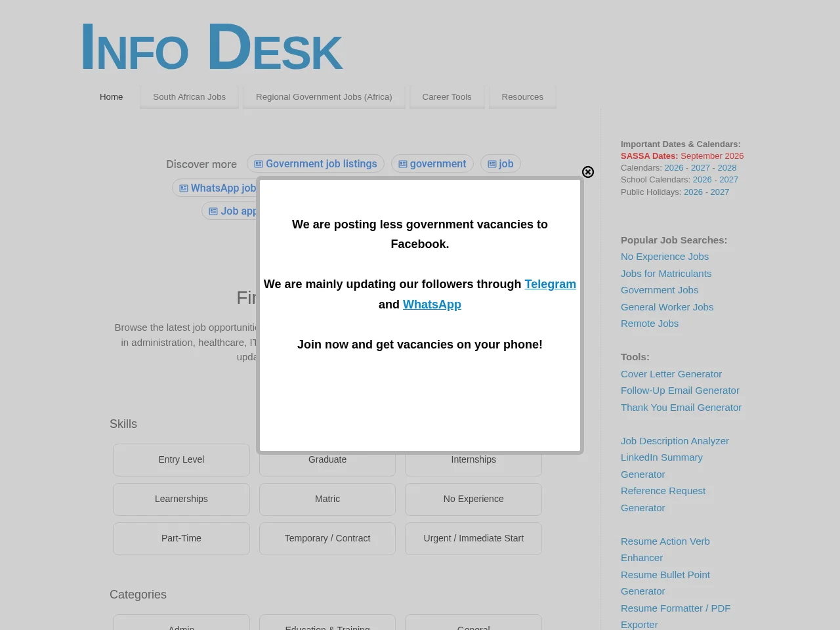
Task: Open No Experience Jobs sidebar link
Action: click(665, 257)
